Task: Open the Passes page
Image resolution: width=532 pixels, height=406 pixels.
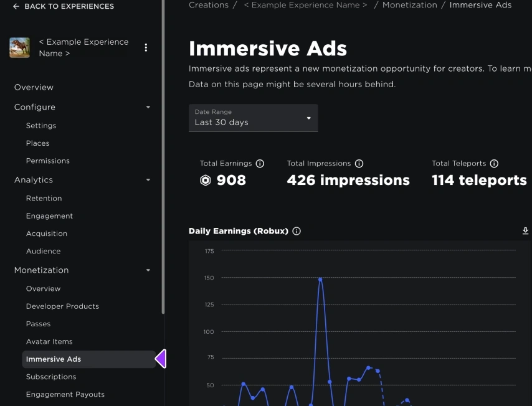Action: [x=39, y=324]
